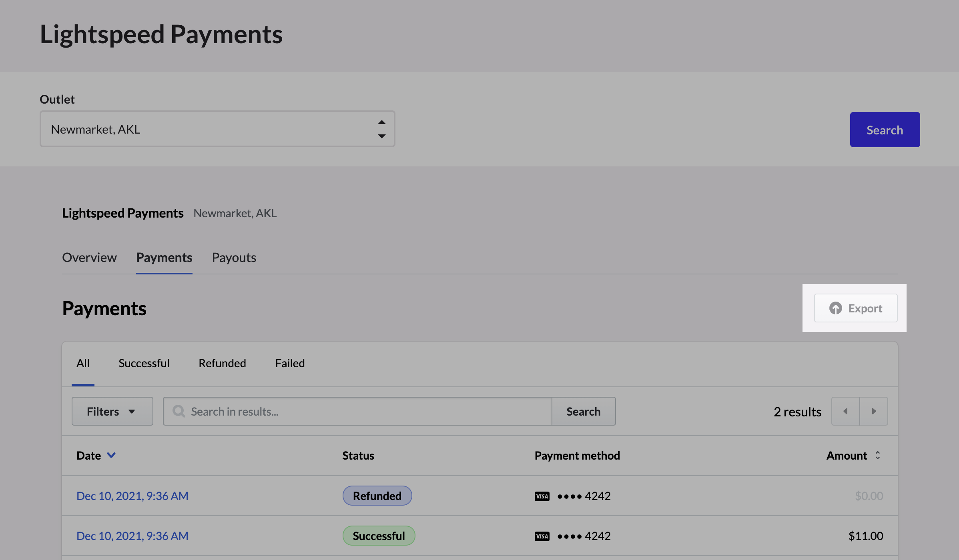Viewport: 959px width, 560px height.
Task: Switch to the Overview tab
Action: tap(89, 258)
